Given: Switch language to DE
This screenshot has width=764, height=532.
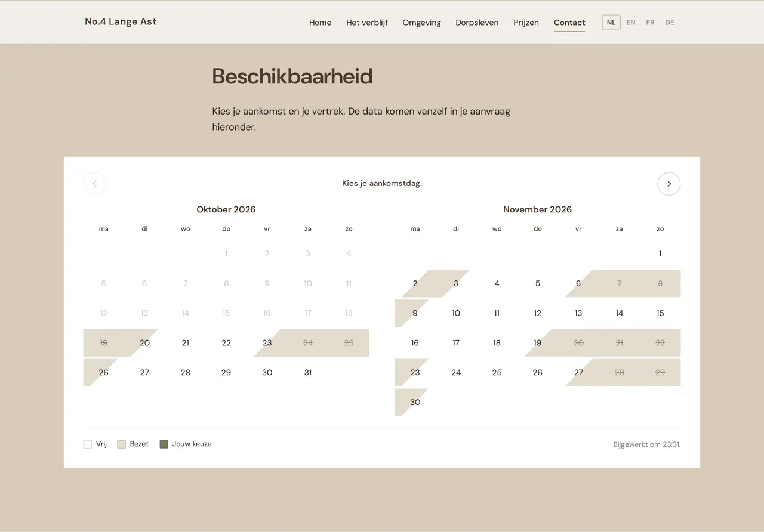Looking at the screenshot, I should (670, 23).
